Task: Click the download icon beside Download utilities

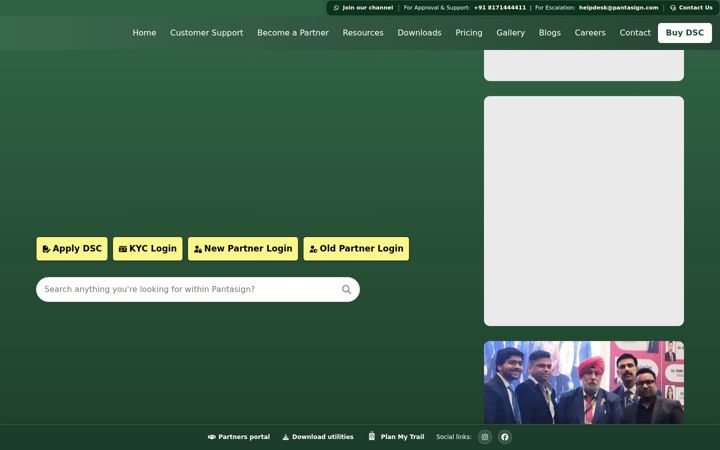Action: (286, 437)
